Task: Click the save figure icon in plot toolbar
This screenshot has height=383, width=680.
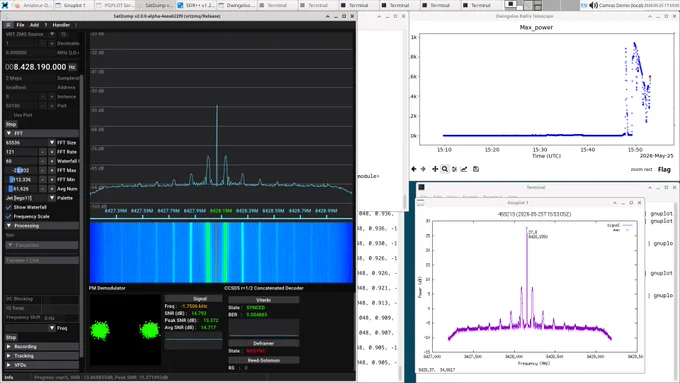Action: (x=476, y=169)
